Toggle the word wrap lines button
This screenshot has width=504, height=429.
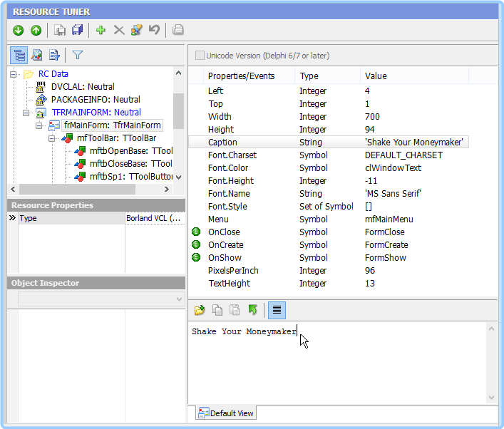[x=277, y=310]
